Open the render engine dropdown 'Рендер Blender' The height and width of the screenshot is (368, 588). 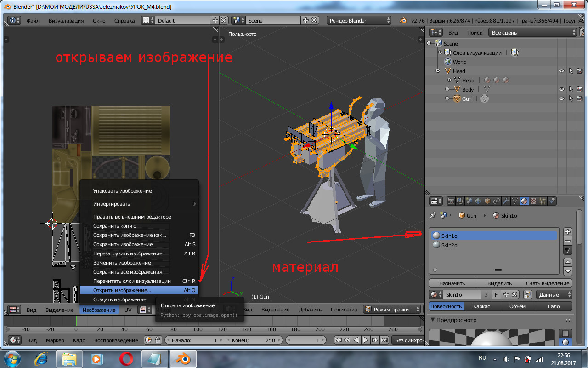[x=359, y=20]
